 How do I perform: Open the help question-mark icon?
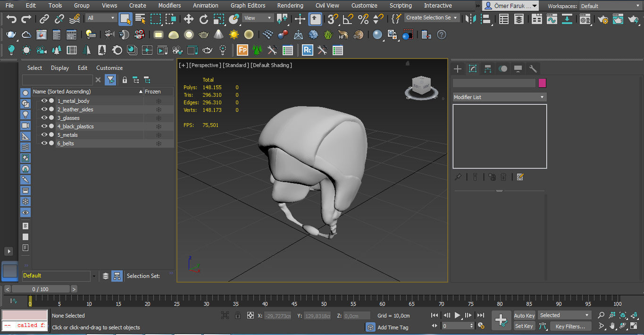point(441,34)
